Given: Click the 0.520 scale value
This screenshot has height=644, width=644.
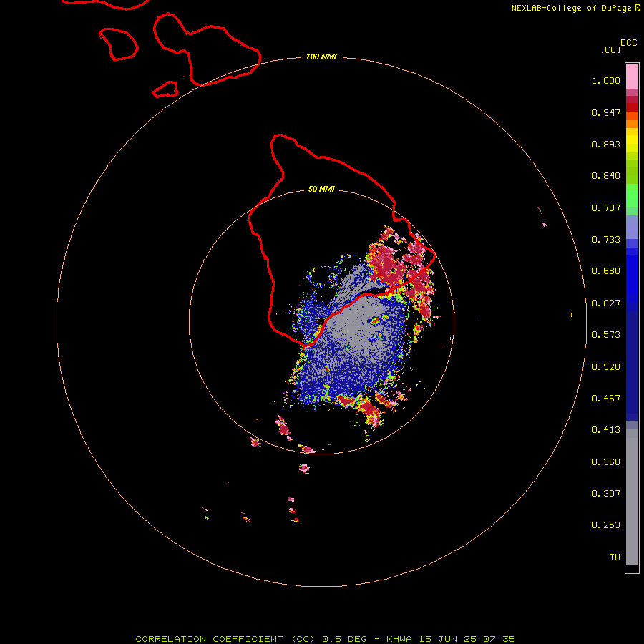Looking at the screenshot, I should [606, 367].
